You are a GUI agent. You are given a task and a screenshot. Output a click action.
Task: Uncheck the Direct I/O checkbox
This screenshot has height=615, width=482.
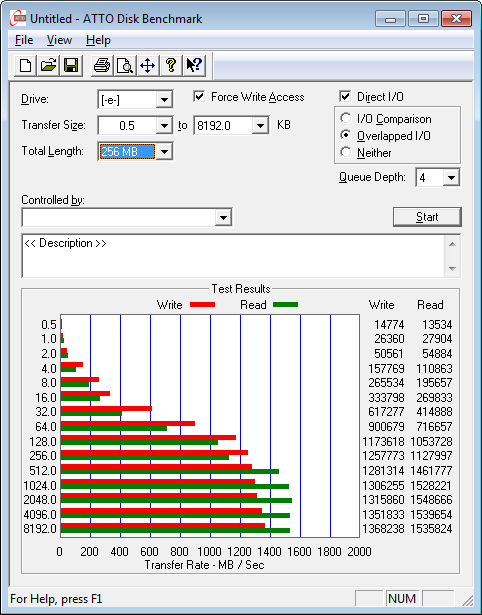[x=345, y=96]
